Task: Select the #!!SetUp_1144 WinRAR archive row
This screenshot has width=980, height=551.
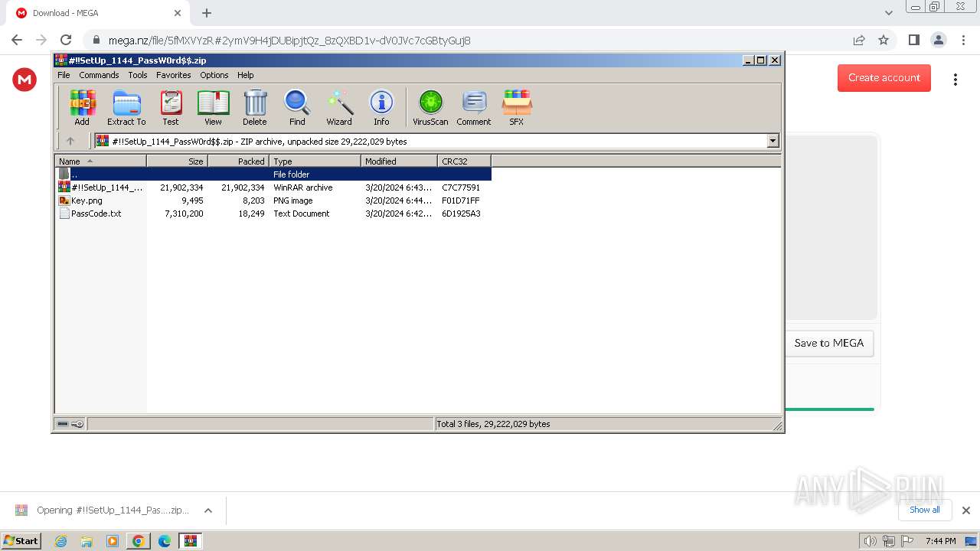Action: tap(273, 187)
